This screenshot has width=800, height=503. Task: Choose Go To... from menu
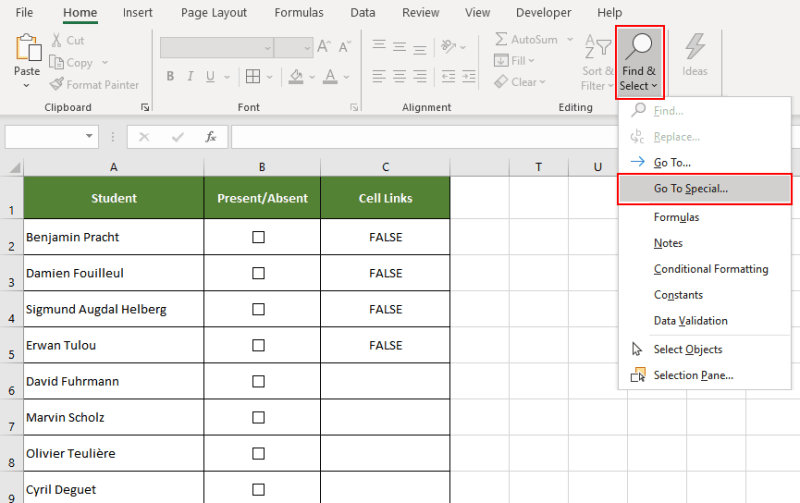[705, 162]
